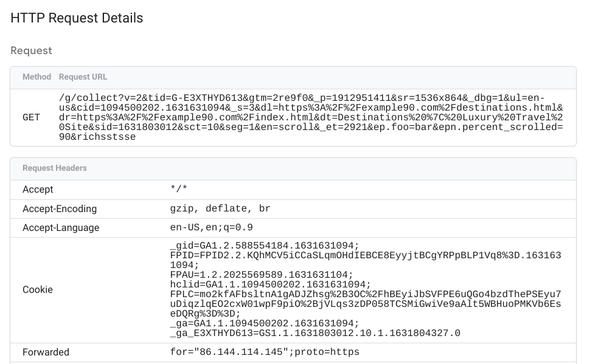Select the Accept-Encoding header name
Image resolution: width=590 pixels, height=364 pixels.
60,208
